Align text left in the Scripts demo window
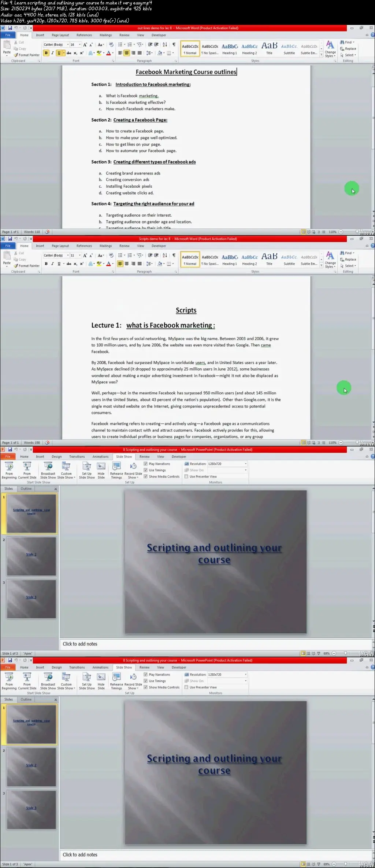This screenshot has width=375, height=868. point(120,264)
